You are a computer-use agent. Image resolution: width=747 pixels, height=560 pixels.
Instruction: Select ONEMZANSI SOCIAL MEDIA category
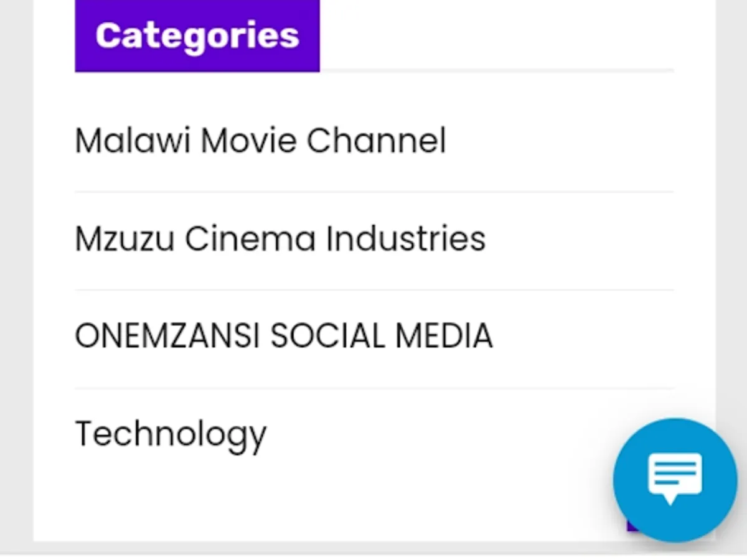coord(283,337)
